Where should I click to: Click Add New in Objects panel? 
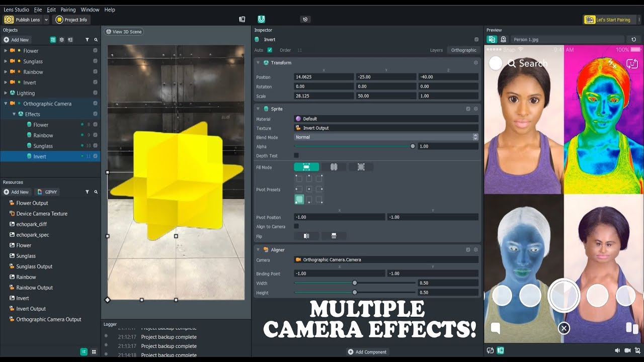[17, 40]
